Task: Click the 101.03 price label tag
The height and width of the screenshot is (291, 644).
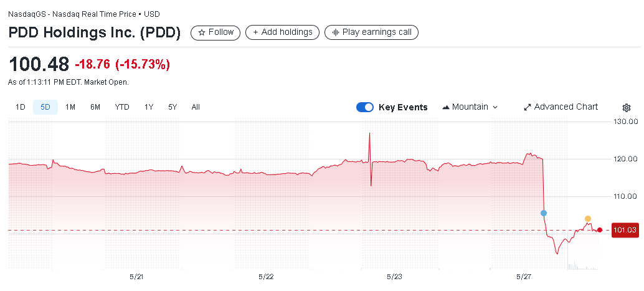Action: tap(625, 230)
